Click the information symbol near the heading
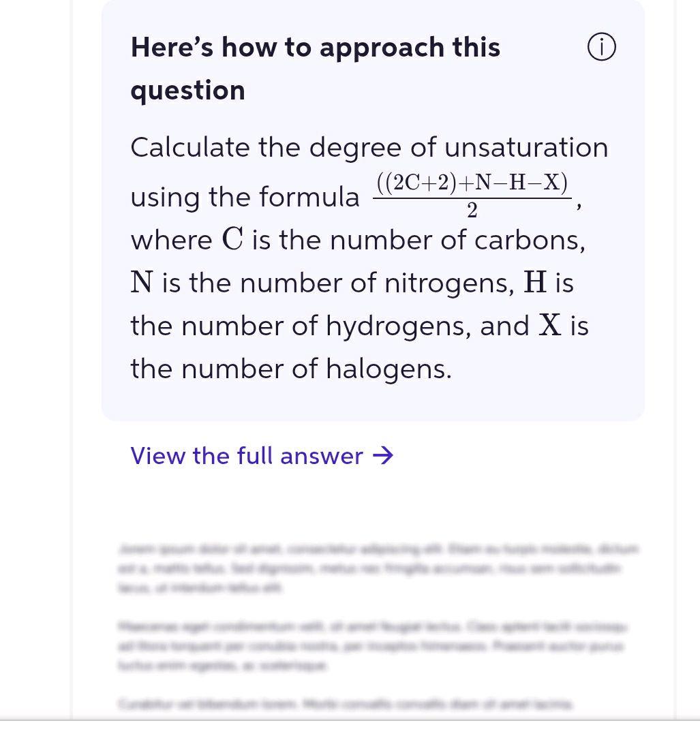This screenshot has height=740, width=700. 601,46
